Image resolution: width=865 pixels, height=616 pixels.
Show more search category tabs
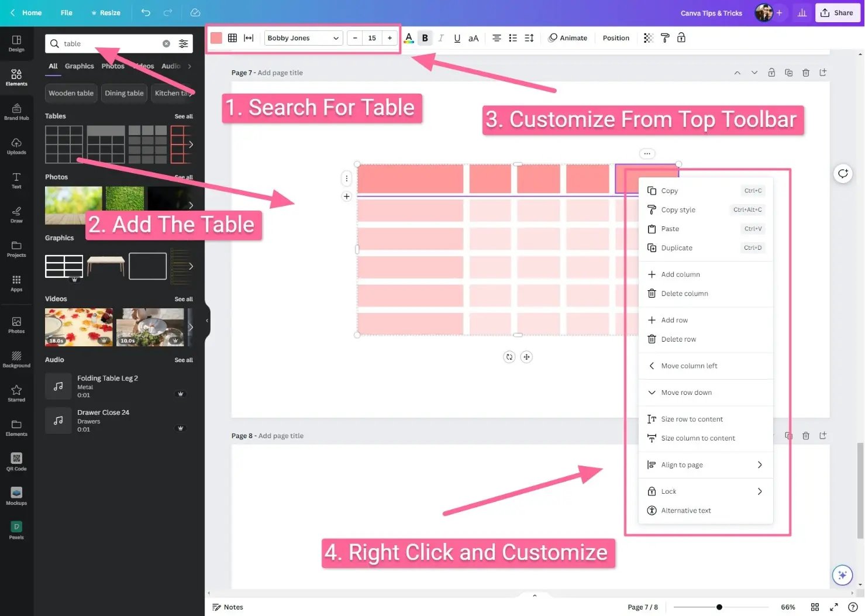coord(189,66)
